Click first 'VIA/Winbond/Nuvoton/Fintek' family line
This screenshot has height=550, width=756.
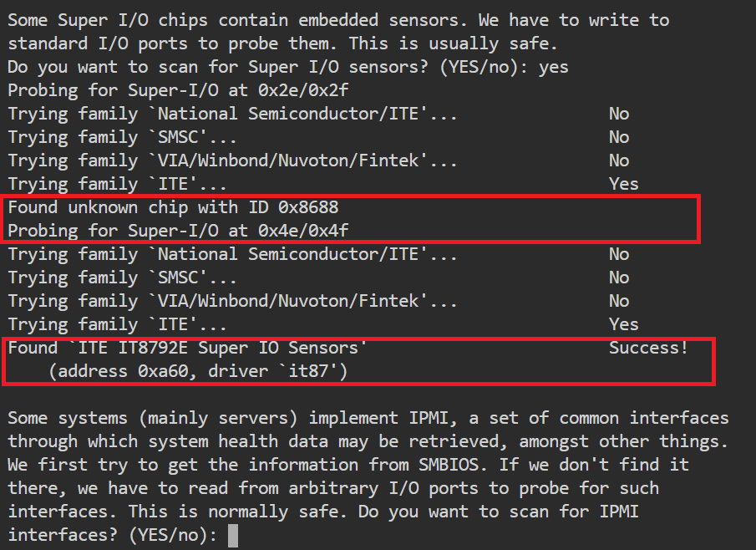tap(232, 160)
